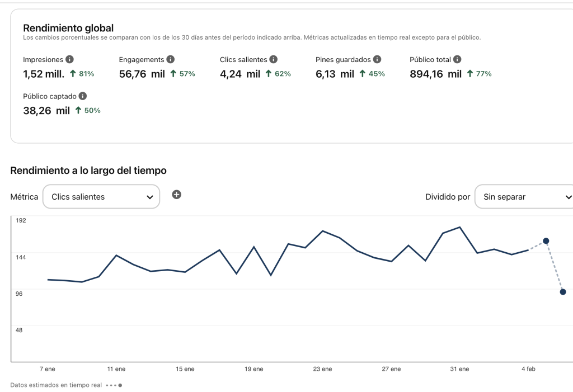Click the dotted legend marker for estimated data
Image resolution: width=573 pixels, height=392 pixels.
click(x=114, y=385)
